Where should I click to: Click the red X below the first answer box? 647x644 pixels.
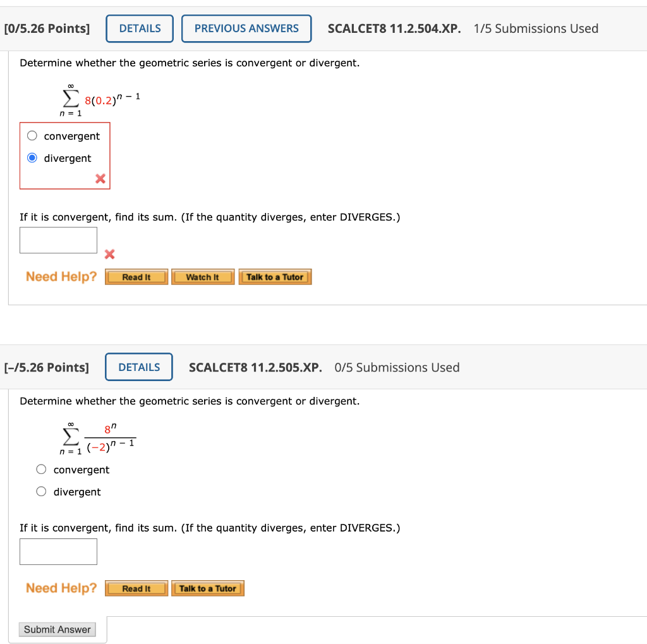[x=109, y=255]
